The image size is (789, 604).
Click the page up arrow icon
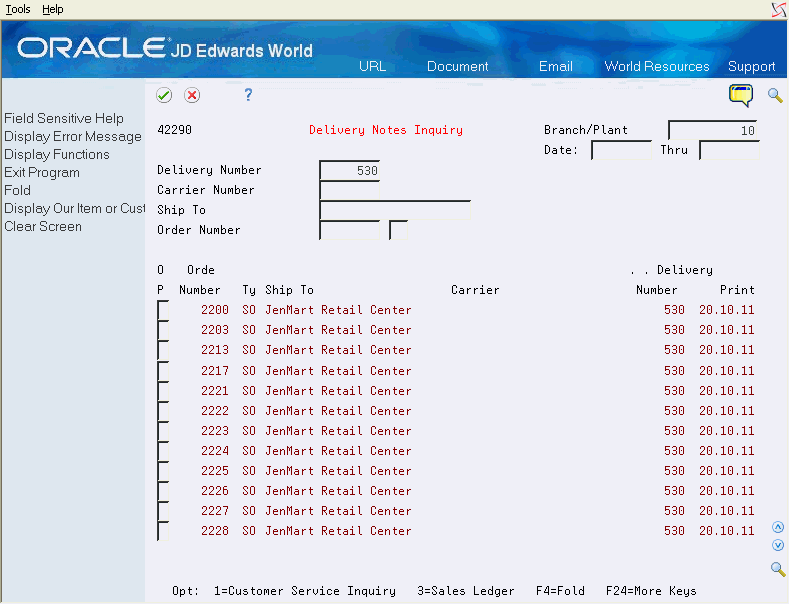click(778, 527)
